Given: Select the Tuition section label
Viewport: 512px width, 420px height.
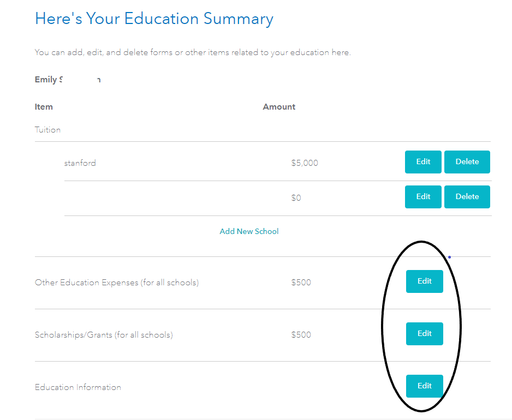Looking at the screenshot, I should pos(47,129).
